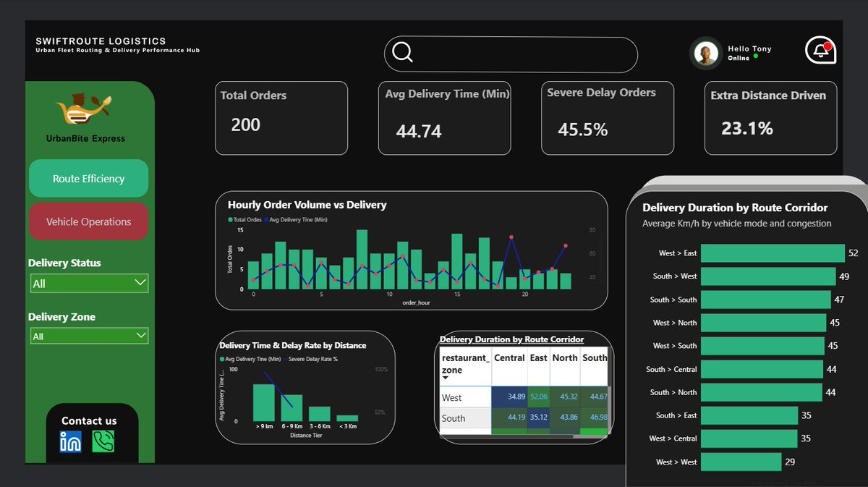
Task: Click the Contact us label
Action: [x=89, y=420]
